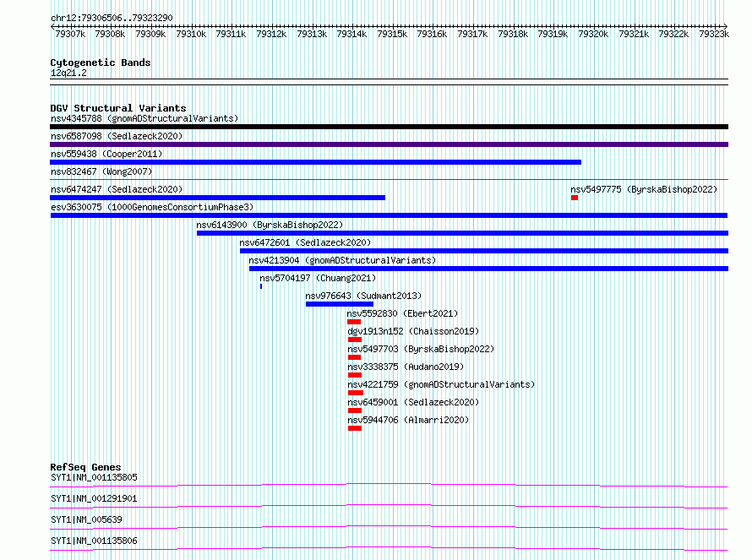This screenshot has width=752, height=560.
Task: Click nsv559438 Cooper2011 label
Action: tap(106, 154)
